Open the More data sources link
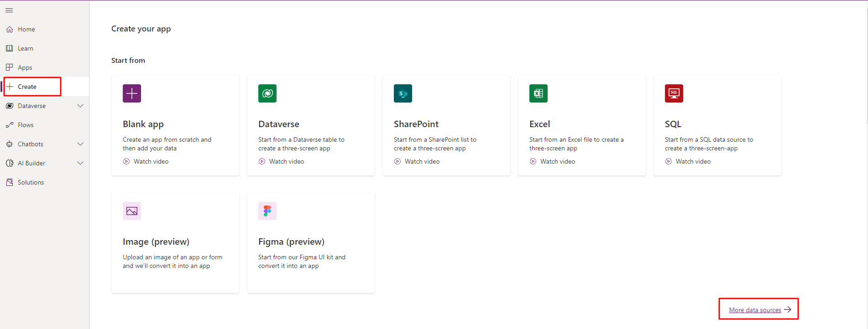The image size is (868, 329). 755,310
